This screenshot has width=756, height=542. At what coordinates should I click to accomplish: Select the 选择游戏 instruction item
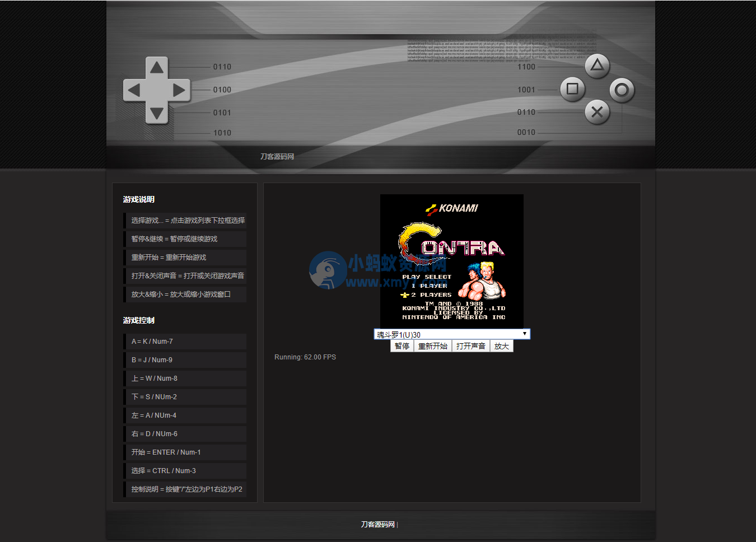pos(188,221)
